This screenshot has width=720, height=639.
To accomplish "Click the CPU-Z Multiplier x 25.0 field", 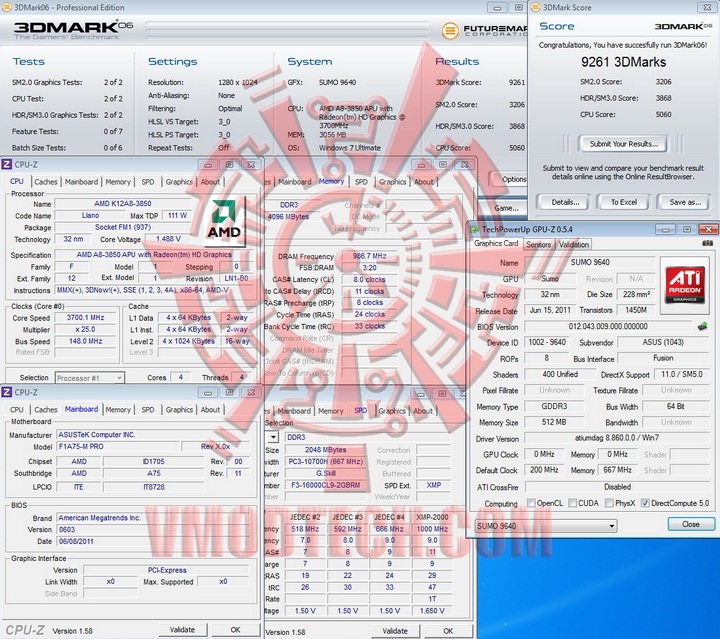I will 85,330.
